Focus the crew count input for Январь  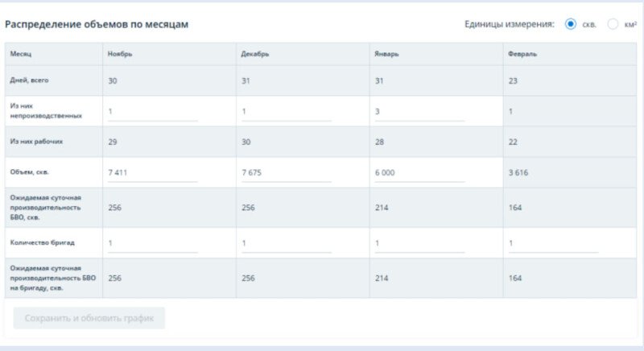[x=419, y=242]
